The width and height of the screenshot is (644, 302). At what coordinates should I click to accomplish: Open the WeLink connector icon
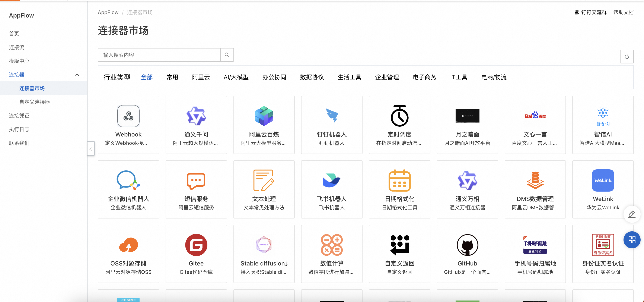[x=603, y=180]
